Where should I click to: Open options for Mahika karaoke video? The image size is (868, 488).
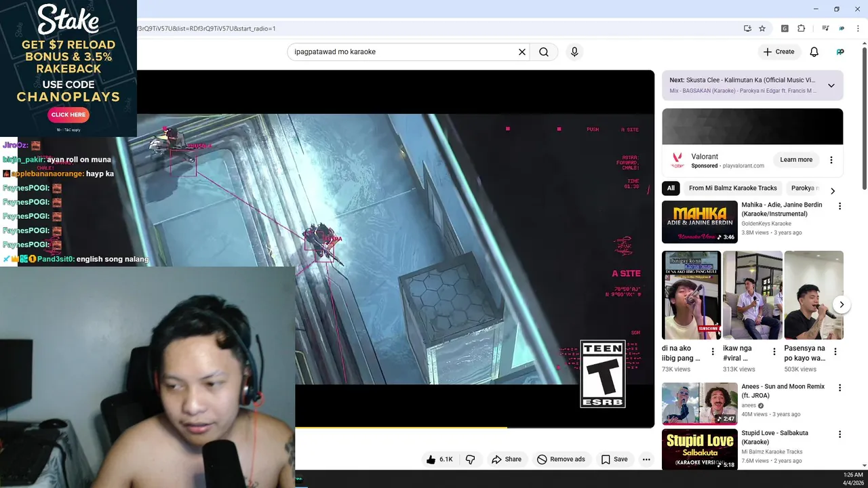click(x=840, y=206)
